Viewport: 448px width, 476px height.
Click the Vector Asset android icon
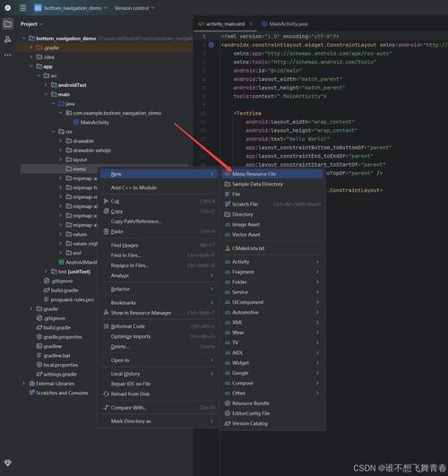click(x=228, y=235)
